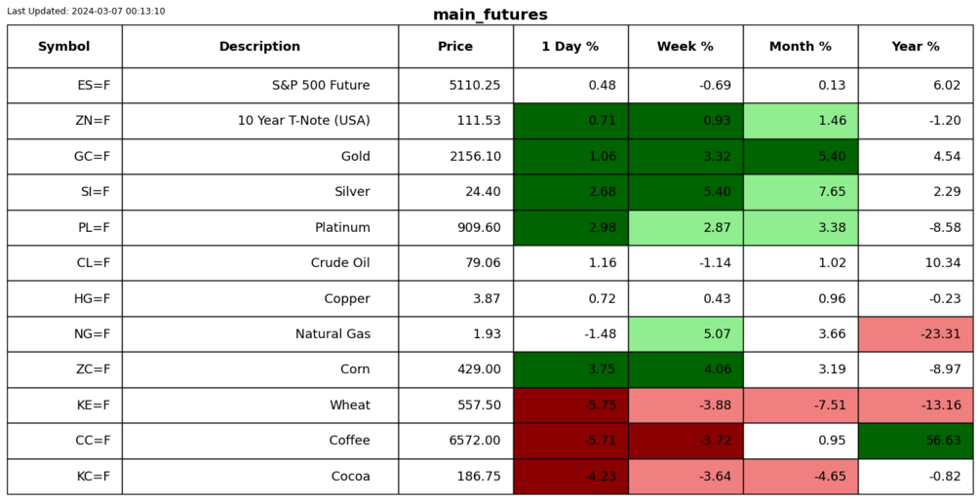
Task: Click the dark green 5.40 Gold month cell
Action: pyautogui.click(x=800, y=157)
